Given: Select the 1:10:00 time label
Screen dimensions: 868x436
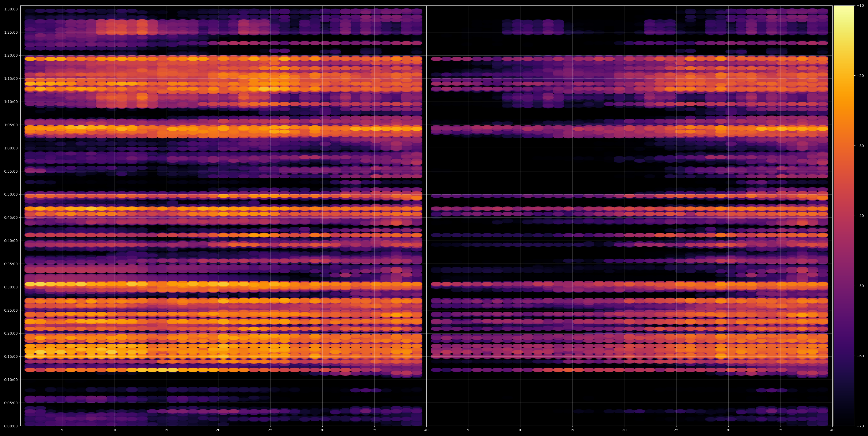Looking at the screenshot, I should (x=11, y=102).
